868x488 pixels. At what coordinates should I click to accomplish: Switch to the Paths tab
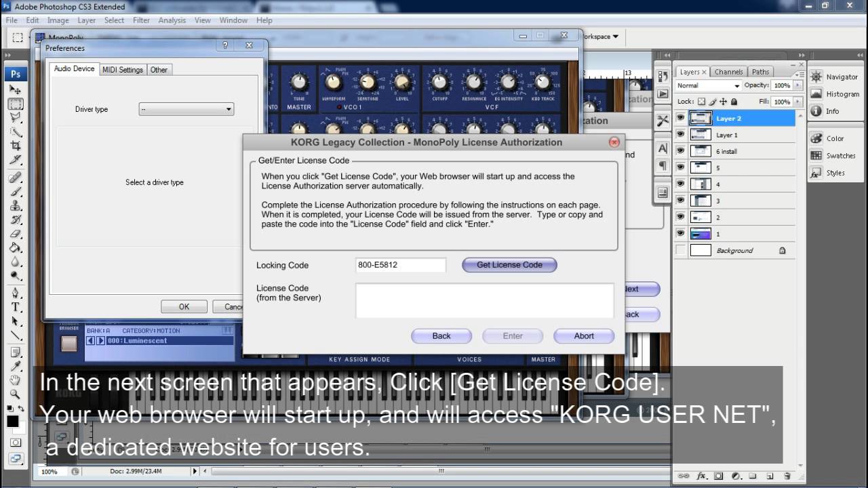pos(760,72)
